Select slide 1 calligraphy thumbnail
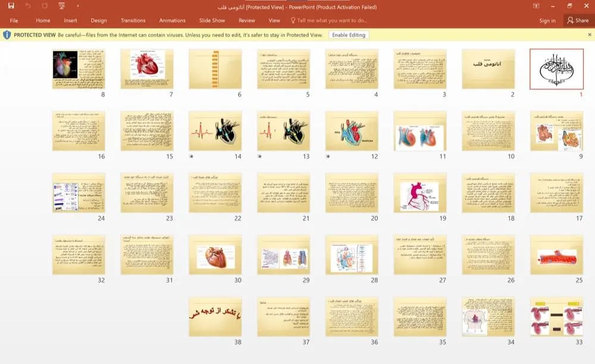Viewport: 595px width, 364px height. point(556,69)
